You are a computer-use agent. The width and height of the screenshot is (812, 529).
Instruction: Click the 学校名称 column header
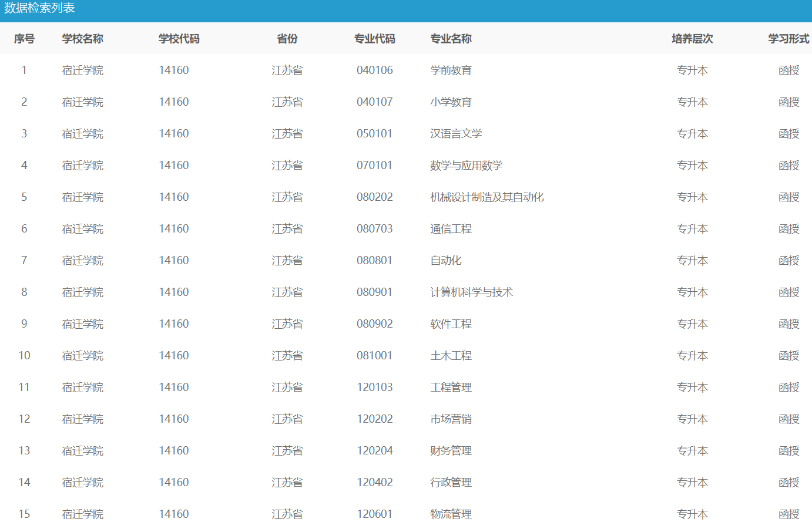click(83, 39)
